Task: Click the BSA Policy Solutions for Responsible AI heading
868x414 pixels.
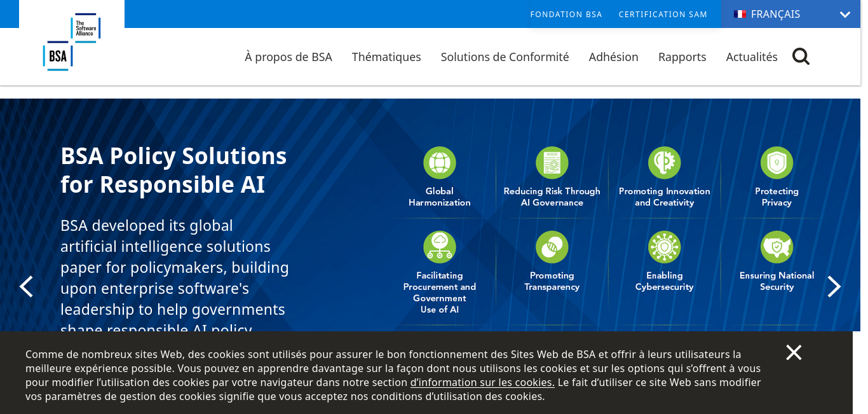Action: 173,170
